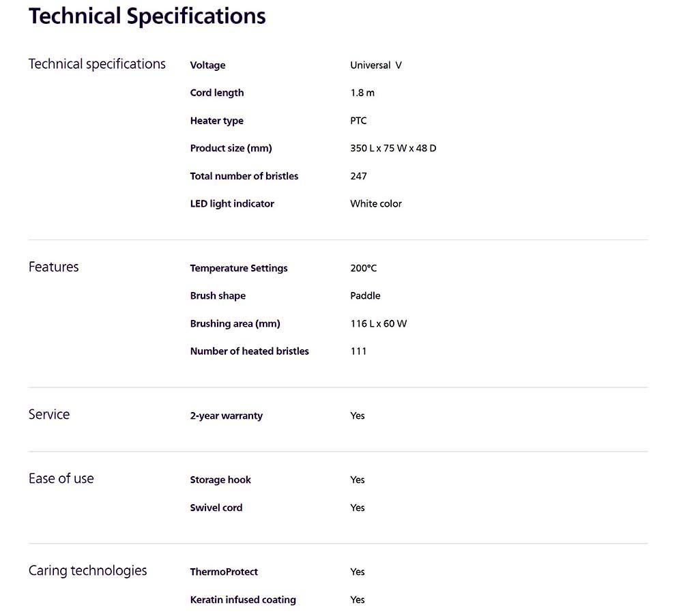The image size is (679, 616).
Task: Click the Universal V voltage value
Action: (x=376, y=65)
